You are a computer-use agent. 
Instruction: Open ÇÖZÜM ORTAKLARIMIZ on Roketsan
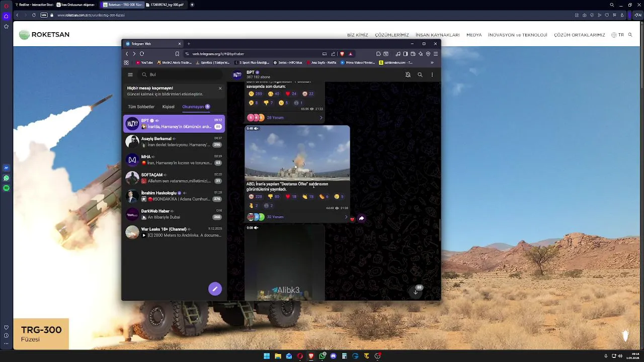[x=580, y=35]
